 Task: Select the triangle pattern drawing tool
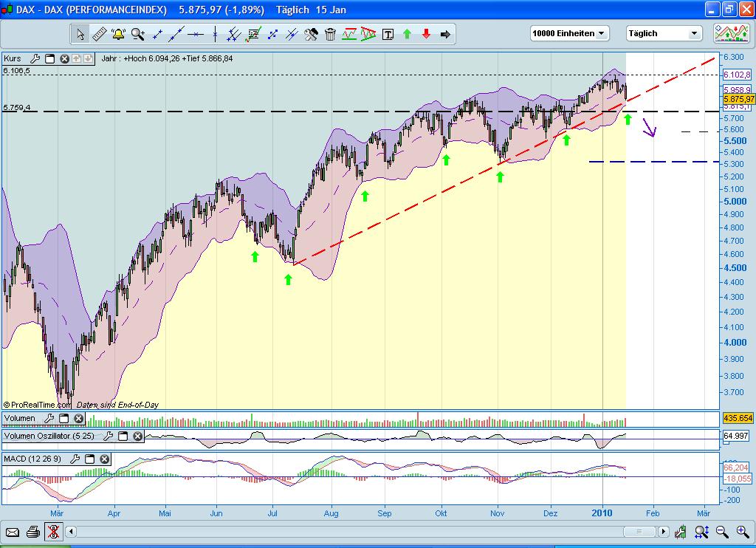coord(368,34)
